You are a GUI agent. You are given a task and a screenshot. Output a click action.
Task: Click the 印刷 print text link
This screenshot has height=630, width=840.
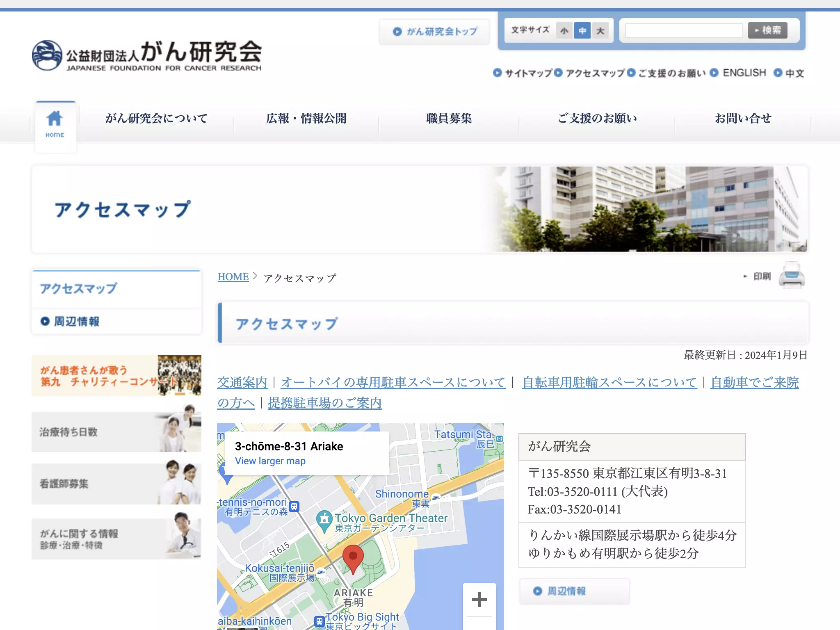pyautogui.click(x=762, y=276)
